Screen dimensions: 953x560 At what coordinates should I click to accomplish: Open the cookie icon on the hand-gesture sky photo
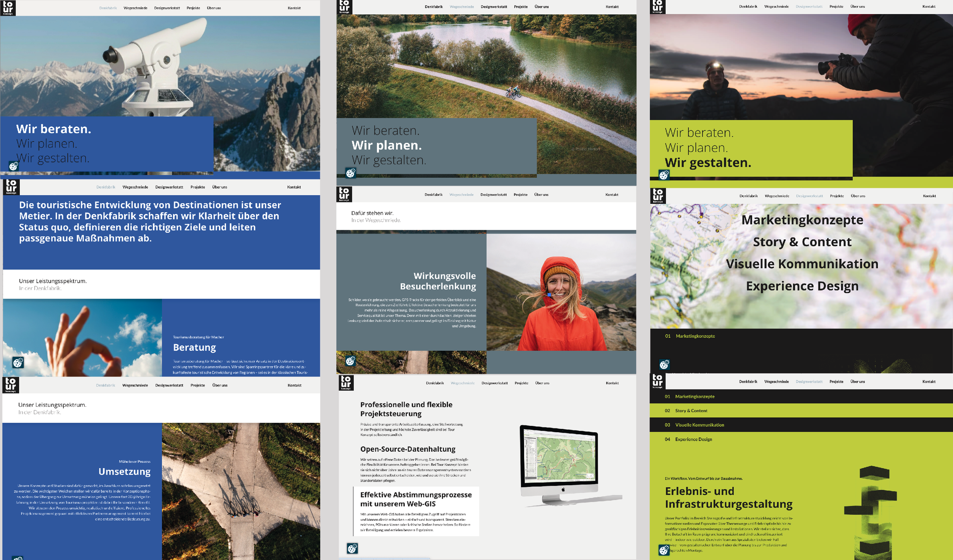pyautogui.click(x=18, y=362)
